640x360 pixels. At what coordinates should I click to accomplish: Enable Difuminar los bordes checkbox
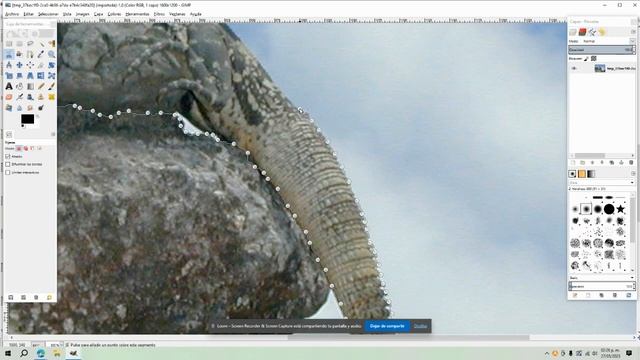click(x=8, y=164)
